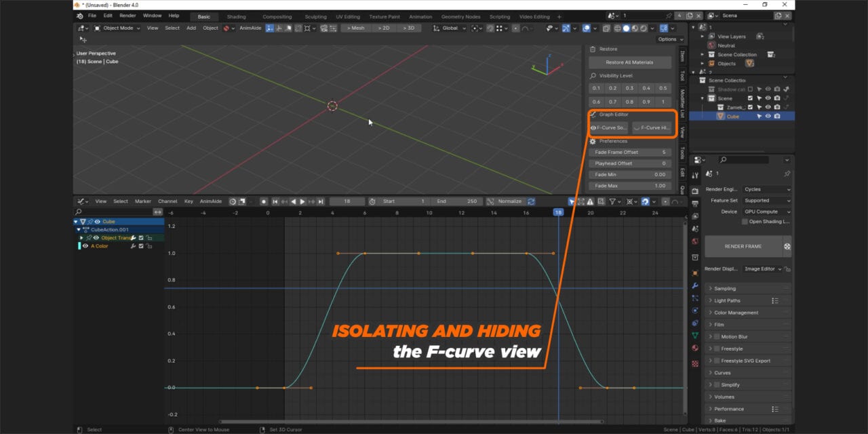Image resolution: width=868 pixels, height=434 pixels.
Task: Select the Cube object in outliner
Action: click(733, 117)
